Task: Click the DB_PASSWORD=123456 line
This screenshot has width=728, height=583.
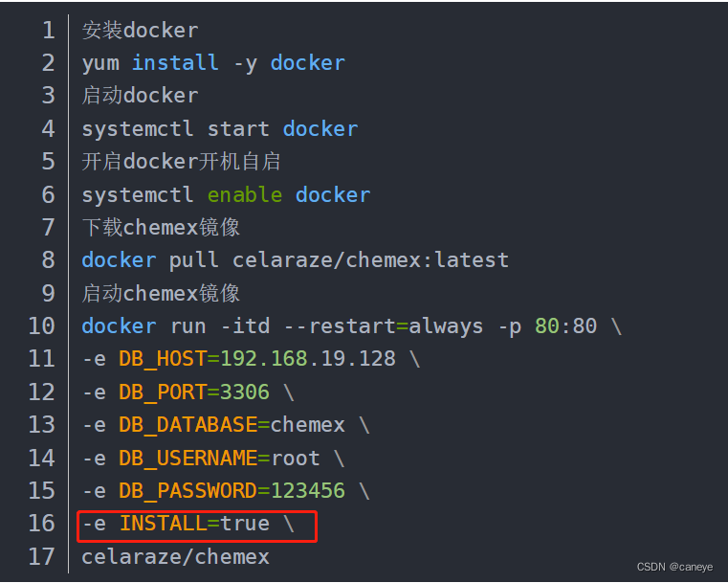Action: [x=226, y=490]
